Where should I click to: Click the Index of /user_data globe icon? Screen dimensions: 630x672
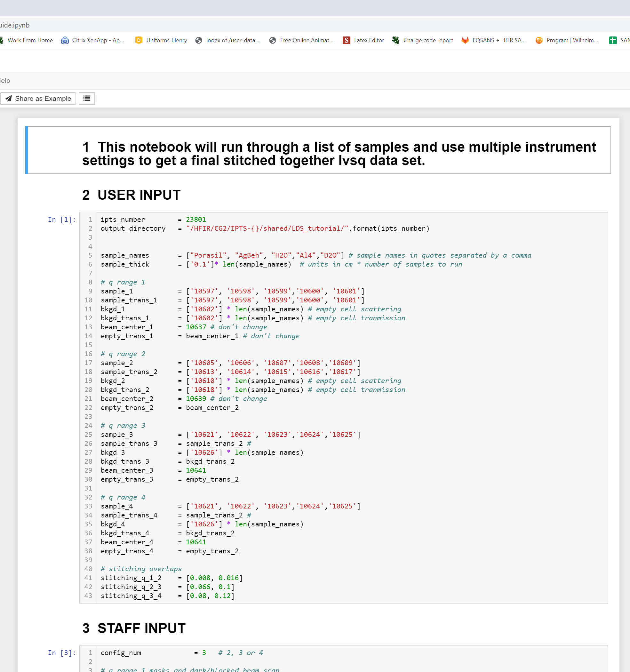(x=199, y=40)
